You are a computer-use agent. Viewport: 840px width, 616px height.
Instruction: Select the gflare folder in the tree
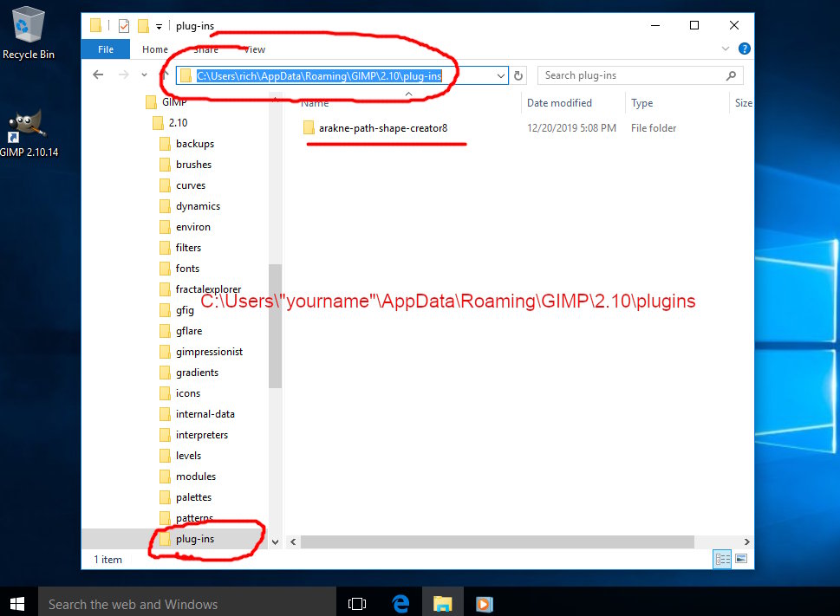tap(181, 331)
